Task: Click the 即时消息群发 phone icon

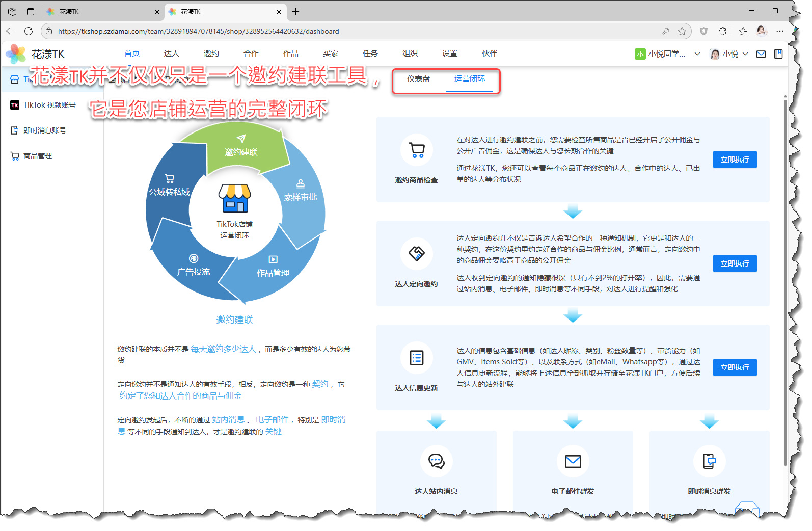Action: coord(709,461)
